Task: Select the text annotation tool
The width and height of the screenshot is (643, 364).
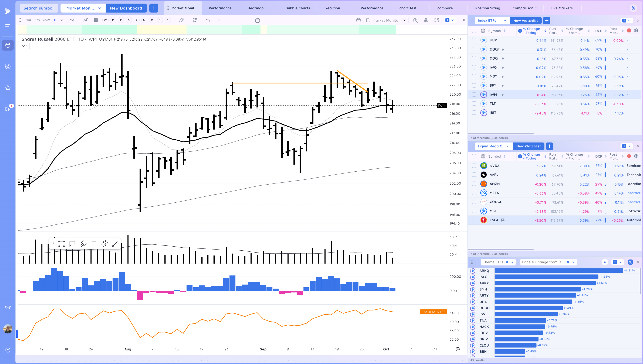Action: 94,244
